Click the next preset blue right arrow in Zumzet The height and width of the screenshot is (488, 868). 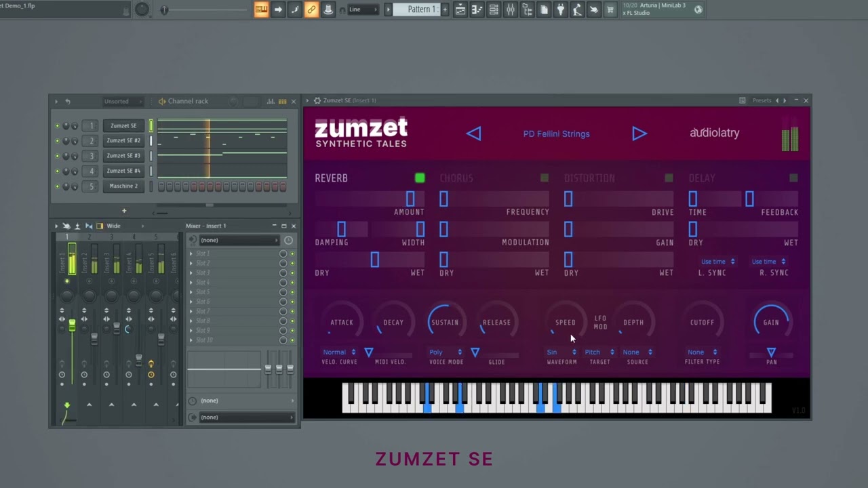click(639, 134)
